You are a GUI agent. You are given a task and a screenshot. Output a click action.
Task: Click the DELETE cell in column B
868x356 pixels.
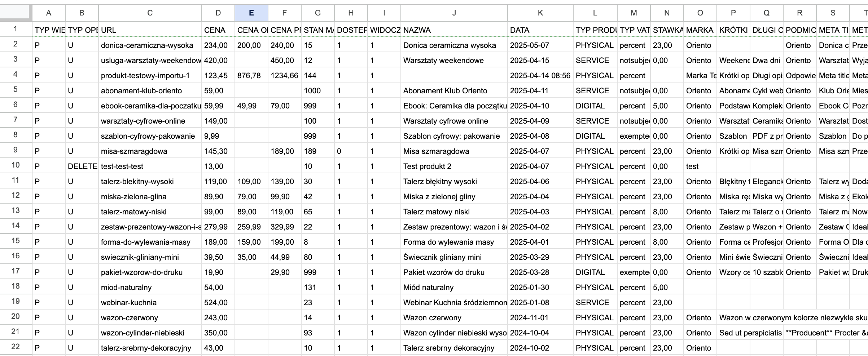tap(82, 166)
